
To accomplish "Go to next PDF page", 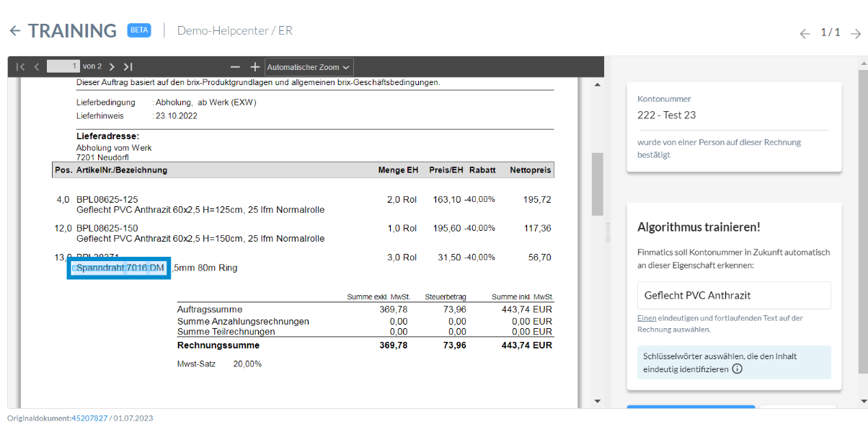I will tap(112, 66).
